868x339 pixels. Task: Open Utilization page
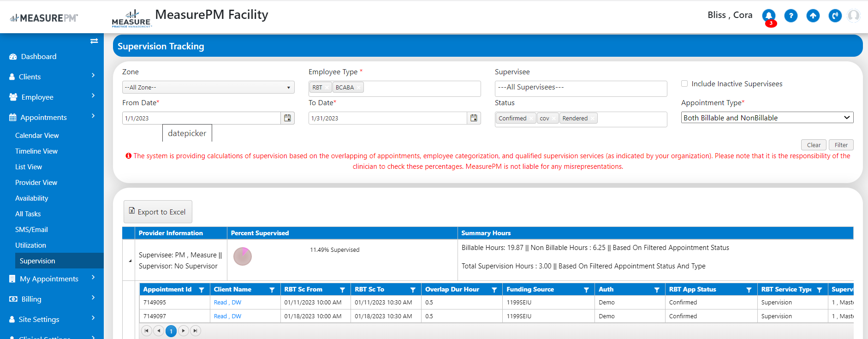coord(30,245)
